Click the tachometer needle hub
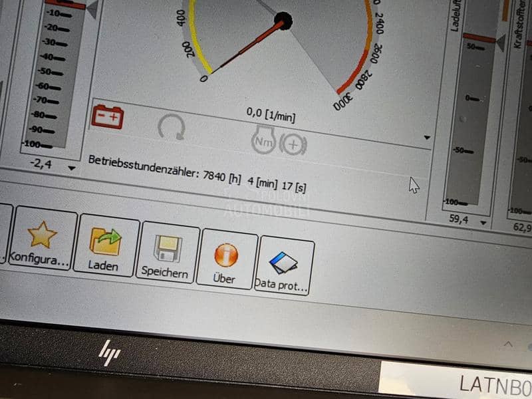Viewport: 532px width, 399px height. pos(284,21)
